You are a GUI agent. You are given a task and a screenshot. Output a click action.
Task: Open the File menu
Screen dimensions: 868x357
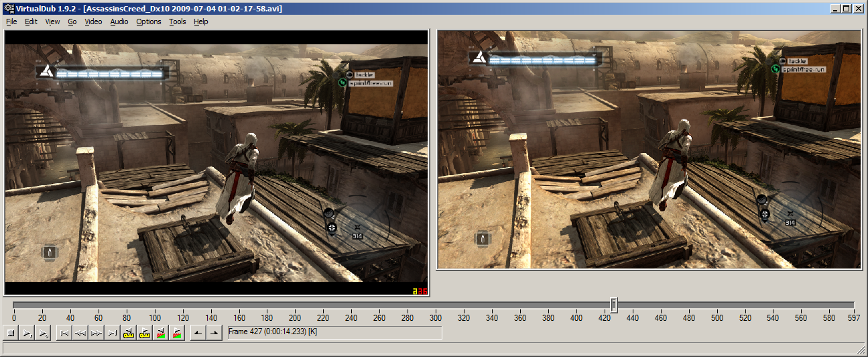click(11, 21)
